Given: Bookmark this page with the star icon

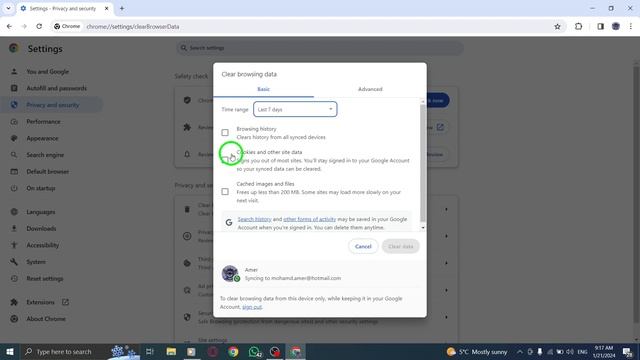Looking at the screenshot, I should [557, 27].
